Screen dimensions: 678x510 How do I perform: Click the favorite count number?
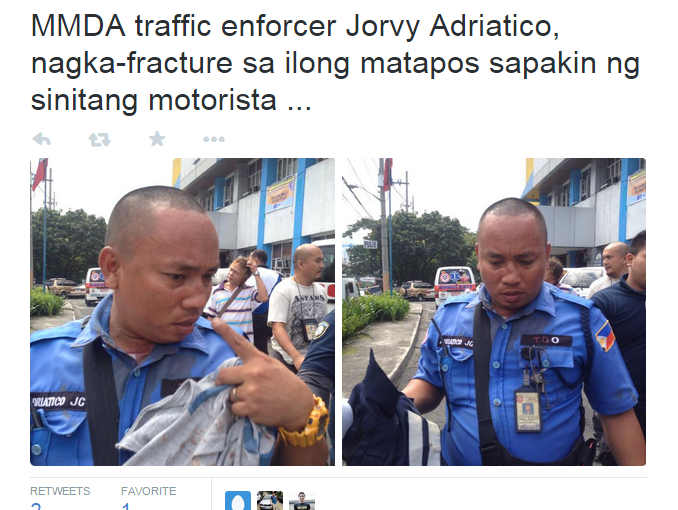126,506
